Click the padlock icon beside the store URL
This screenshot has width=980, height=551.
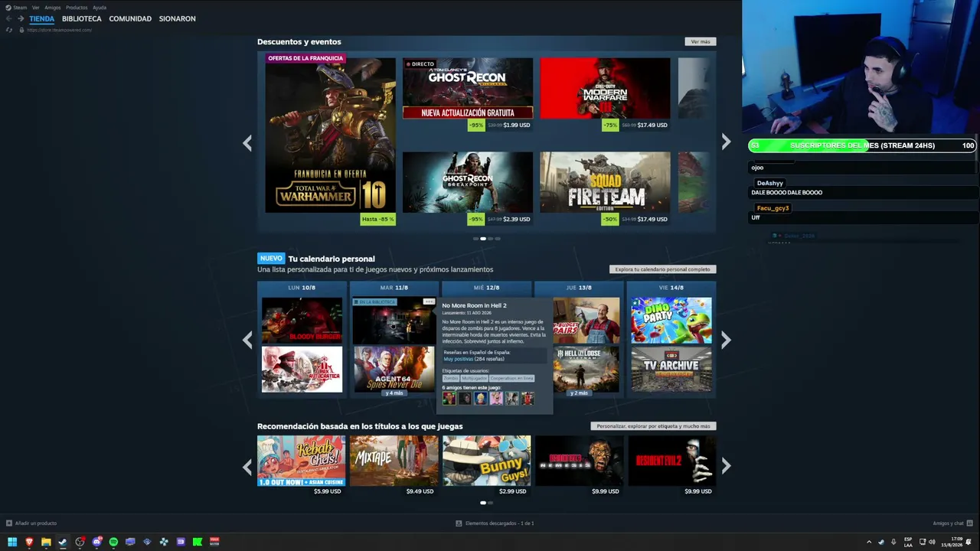coord(20,30)
